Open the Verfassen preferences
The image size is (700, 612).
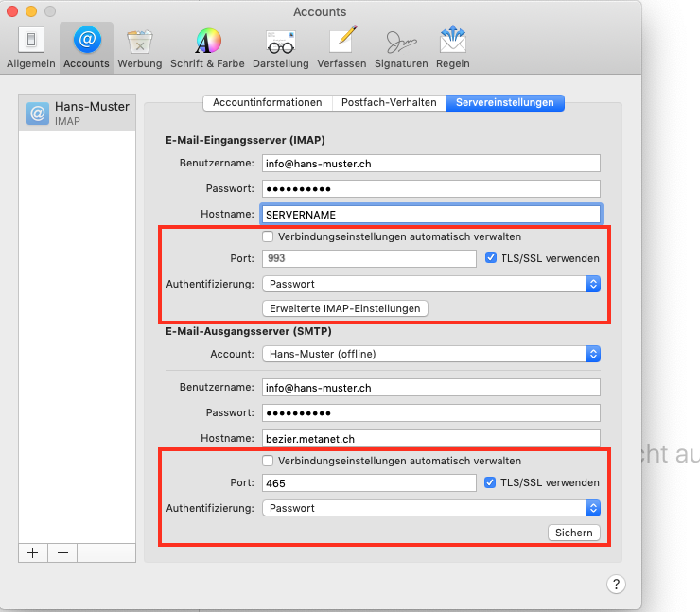click(x=341, y=47)
